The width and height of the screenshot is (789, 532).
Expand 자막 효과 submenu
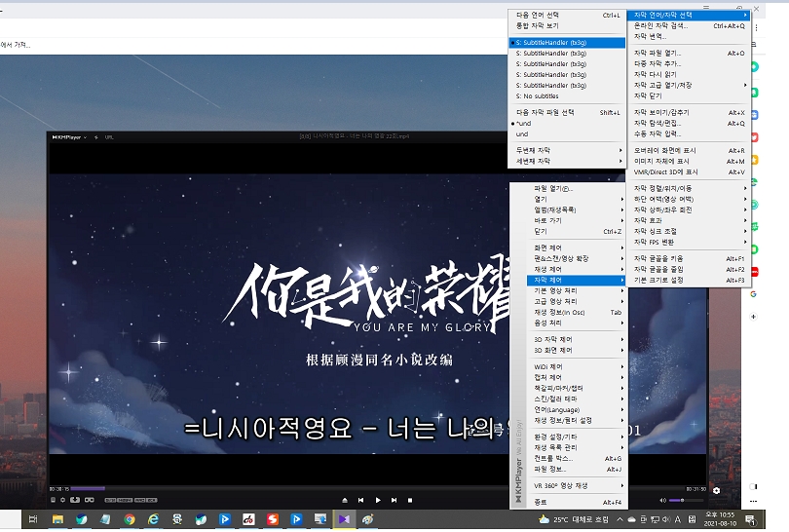pyautogui.click(x=689, y=220)
